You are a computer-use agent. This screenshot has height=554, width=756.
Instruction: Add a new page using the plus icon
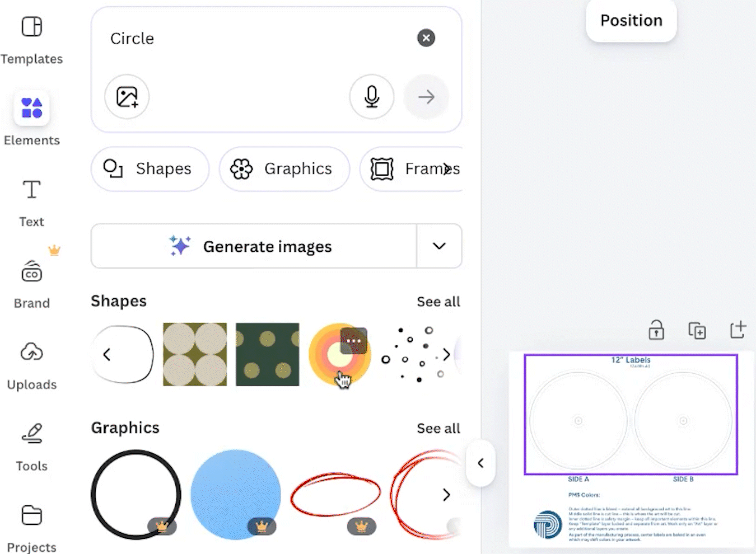(738, 330)
